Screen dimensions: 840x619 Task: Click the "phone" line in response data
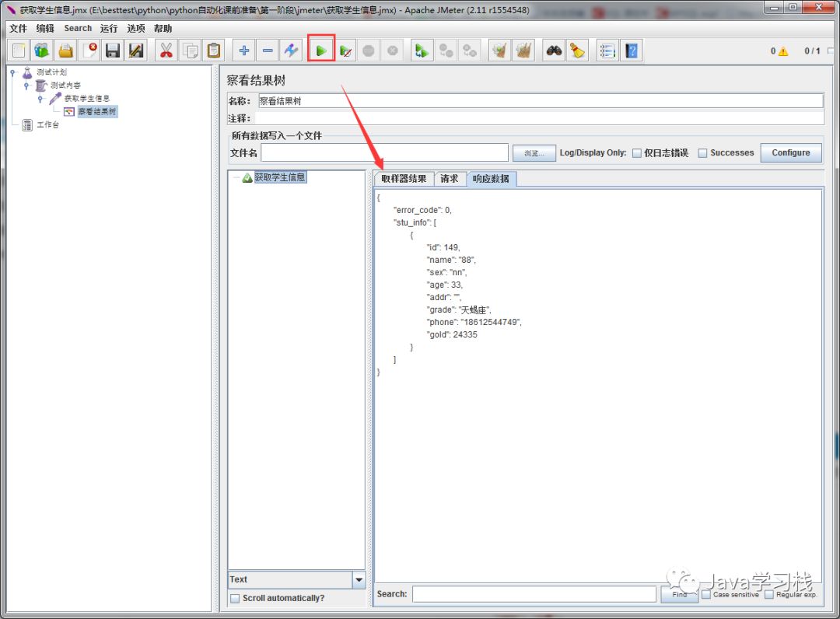tap(474, 323)
